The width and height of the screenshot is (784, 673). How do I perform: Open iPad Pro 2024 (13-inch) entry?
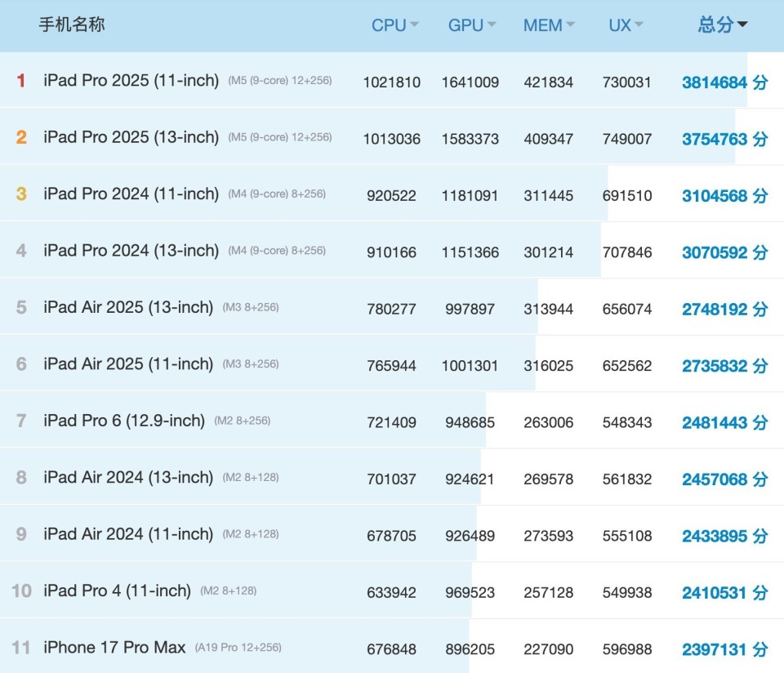tap(131, 251)
